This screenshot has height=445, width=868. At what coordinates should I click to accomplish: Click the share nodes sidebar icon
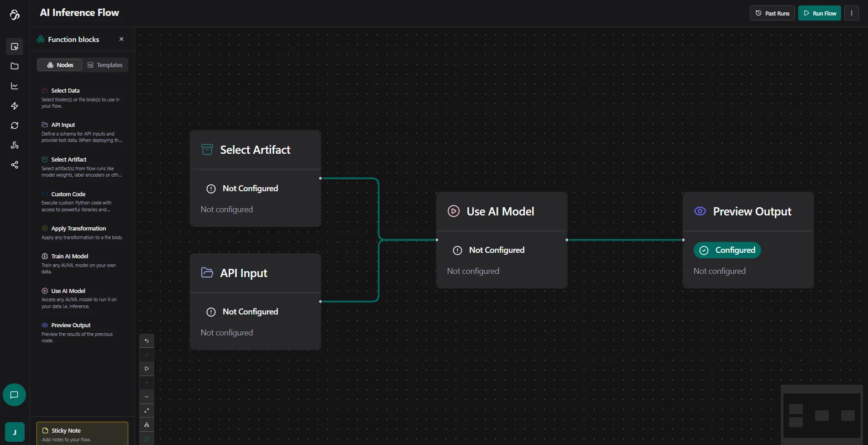coord(15,165)
